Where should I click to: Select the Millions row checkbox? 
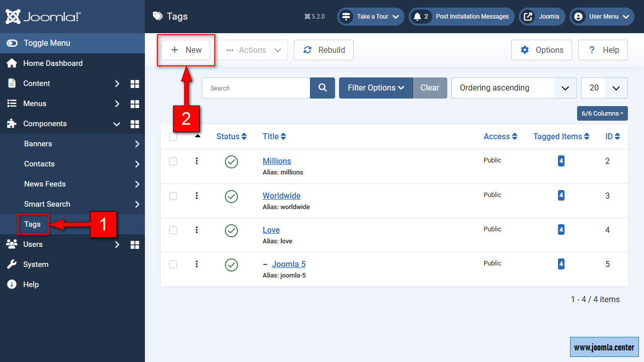(173, 161)
